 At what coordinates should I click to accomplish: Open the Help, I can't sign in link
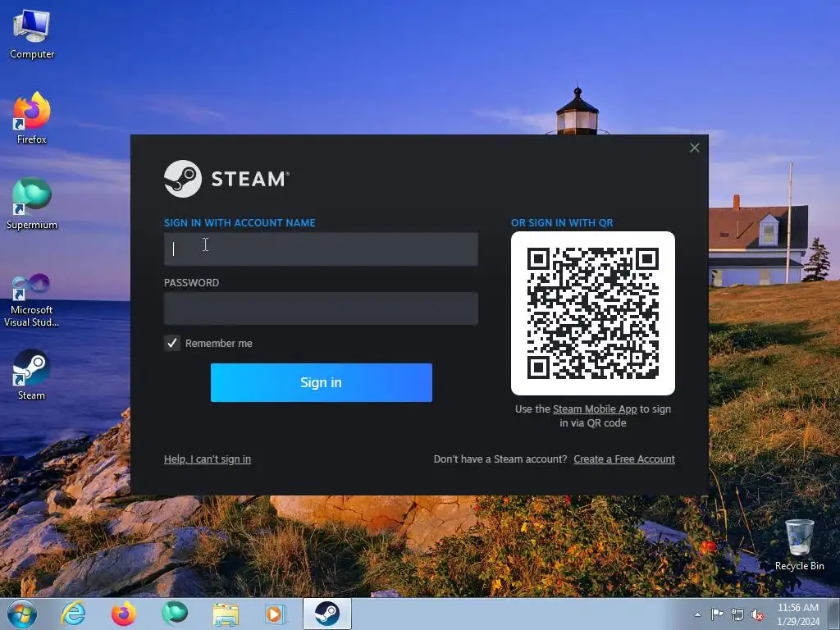(x=208, y=459)
